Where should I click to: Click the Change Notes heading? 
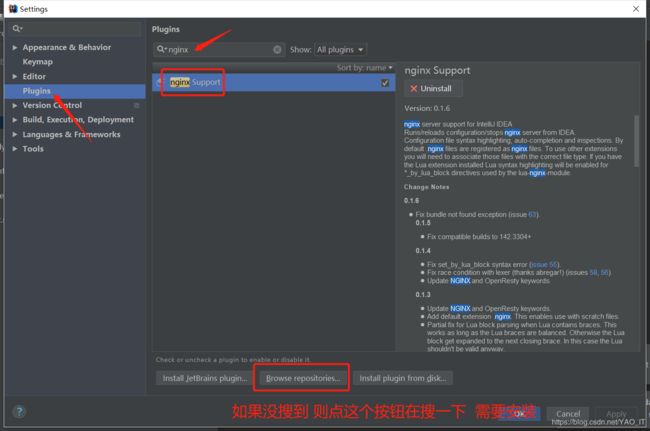pos(427,187)
